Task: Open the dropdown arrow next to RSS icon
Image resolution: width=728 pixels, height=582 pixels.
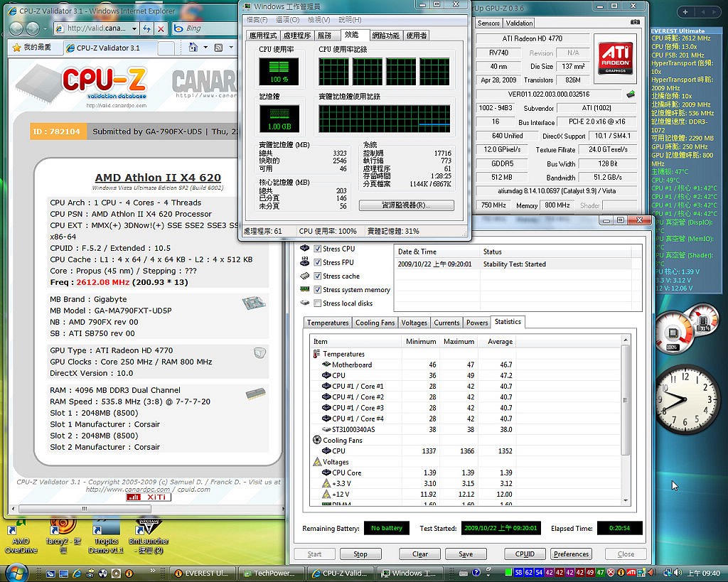Action: (x=231, y=48)
